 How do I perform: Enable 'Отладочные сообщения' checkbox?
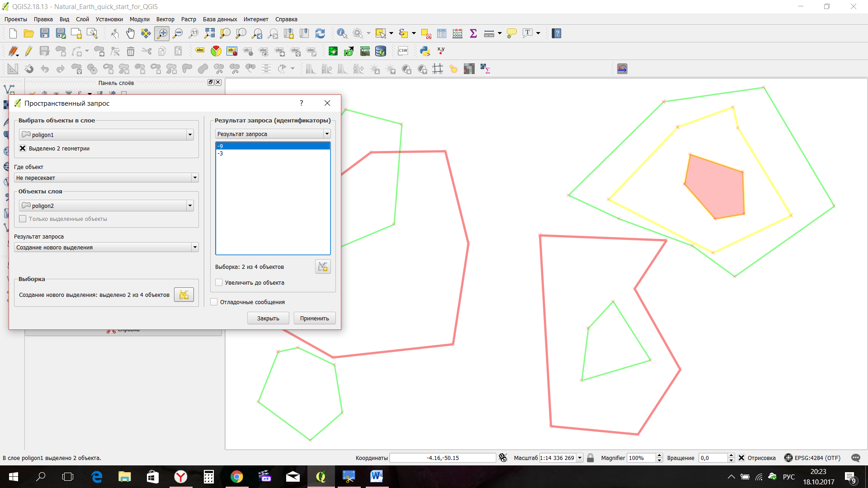(214, 302)
